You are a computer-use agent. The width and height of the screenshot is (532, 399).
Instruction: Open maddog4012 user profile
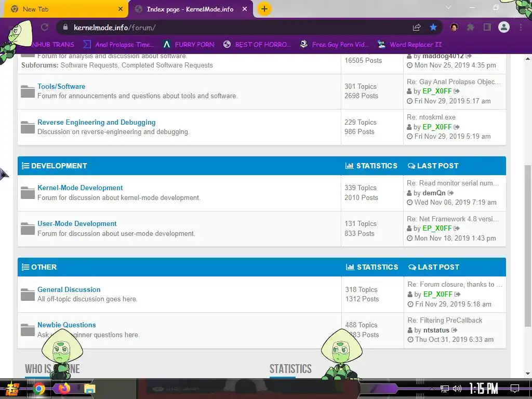(443, 56)
